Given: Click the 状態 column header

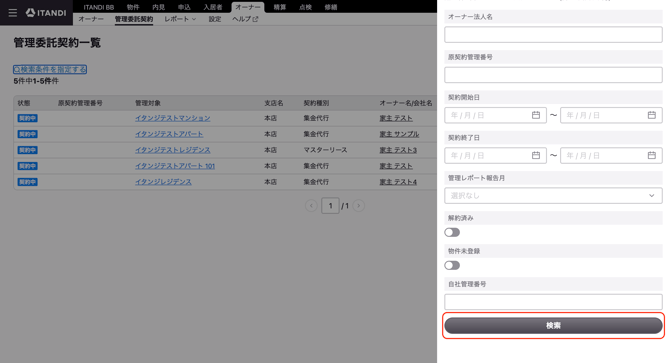Looking at the screenshot, I should click(24, 103).
